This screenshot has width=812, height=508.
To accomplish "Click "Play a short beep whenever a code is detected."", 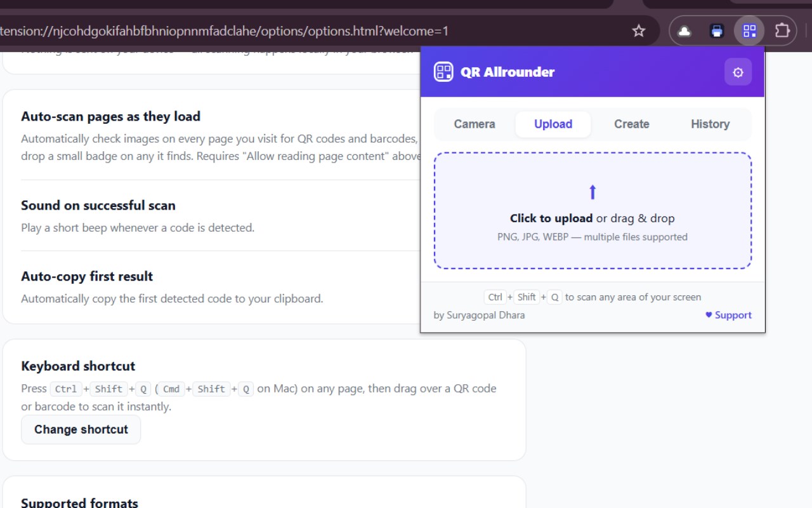I will [x=138, y=227].
